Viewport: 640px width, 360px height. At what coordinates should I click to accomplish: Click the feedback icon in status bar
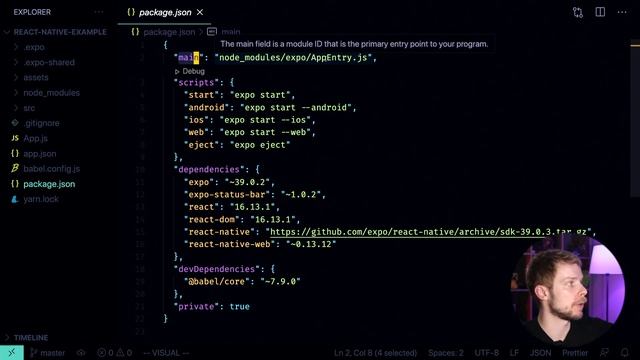pyautogui.click(x=604, y=353)
